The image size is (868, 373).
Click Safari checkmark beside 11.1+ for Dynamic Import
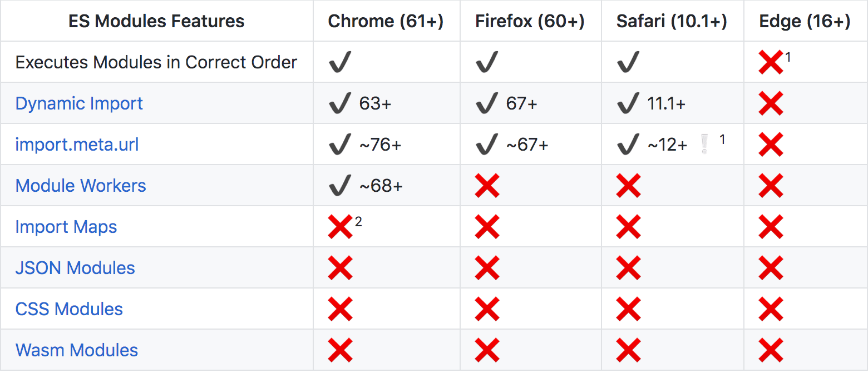pos(628,103)
